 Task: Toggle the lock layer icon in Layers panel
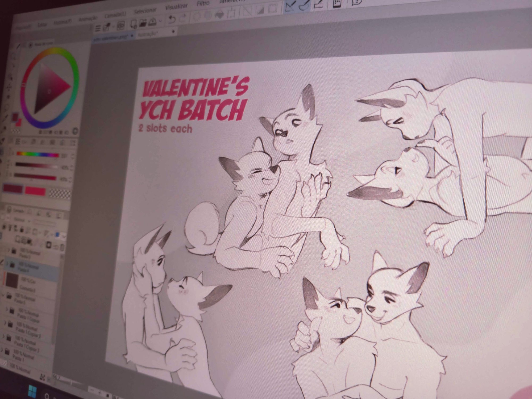pyautogui.click(x=22, y=229)
